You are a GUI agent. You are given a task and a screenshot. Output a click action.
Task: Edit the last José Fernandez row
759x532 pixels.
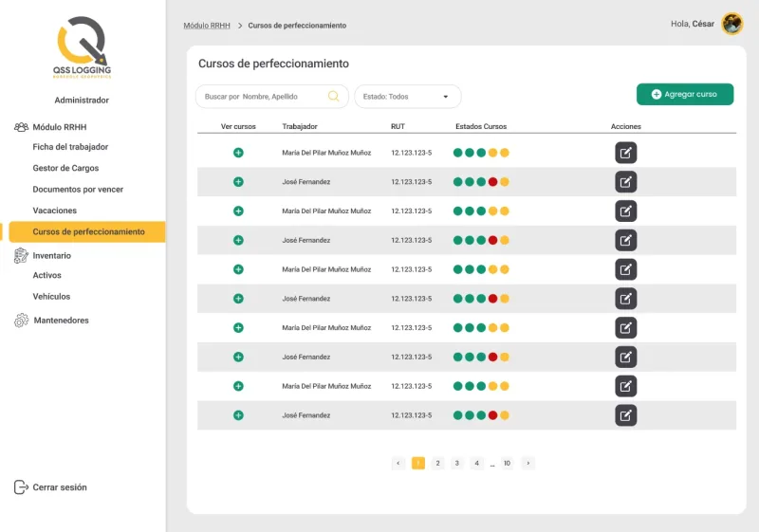625,415
